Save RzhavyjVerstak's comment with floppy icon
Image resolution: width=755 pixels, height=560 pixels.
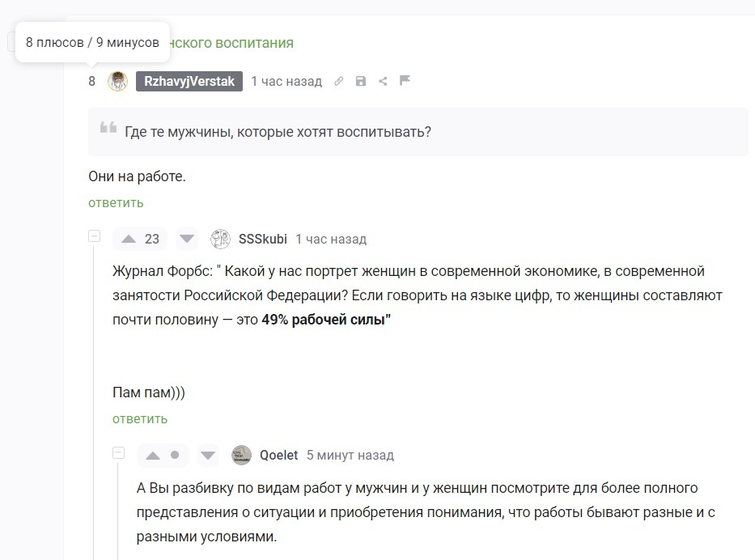[361, 81]
